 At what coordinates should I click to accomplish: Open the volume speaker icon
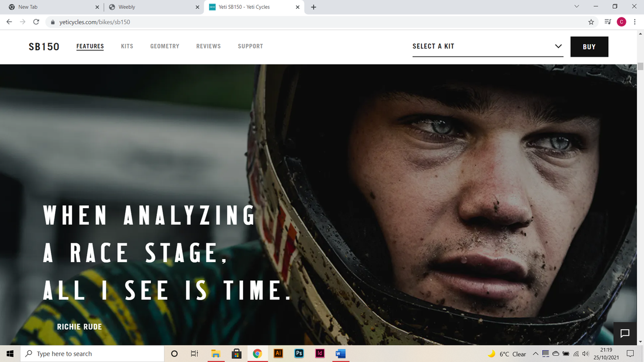click(585, 353)
